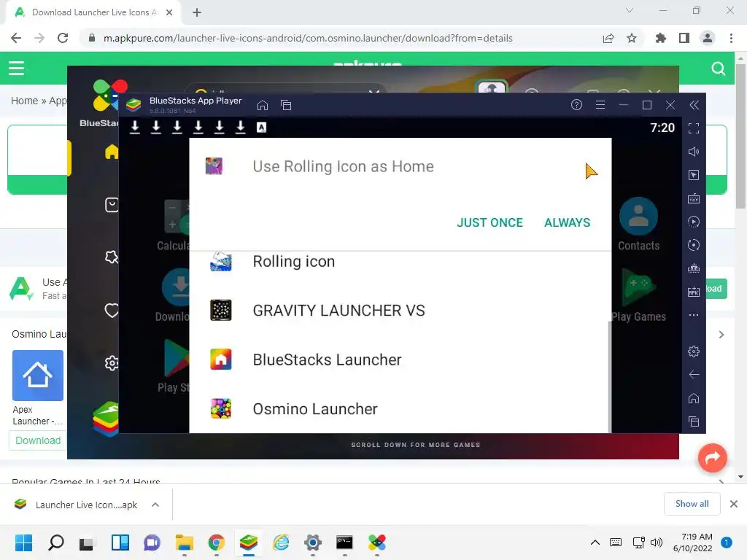Expand the downloaded apk options chevron
747x560 pixels.
pos(155,505)
